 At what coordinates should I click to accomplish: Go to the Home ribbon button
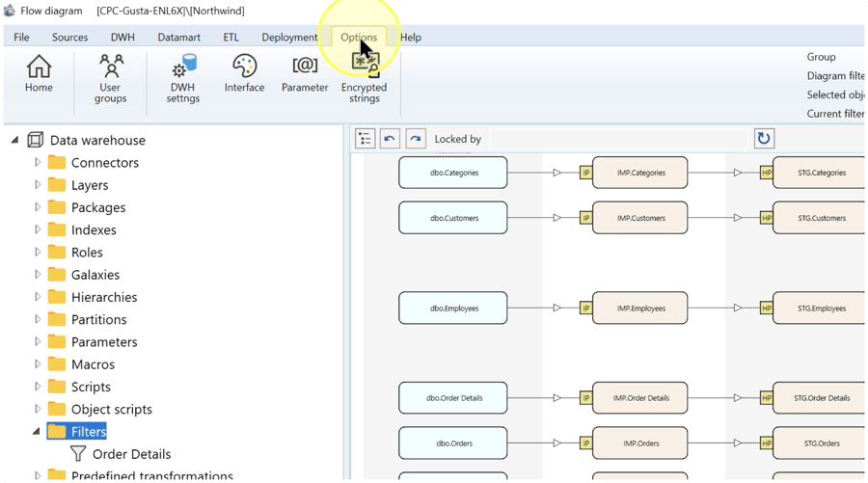point(39,73)
